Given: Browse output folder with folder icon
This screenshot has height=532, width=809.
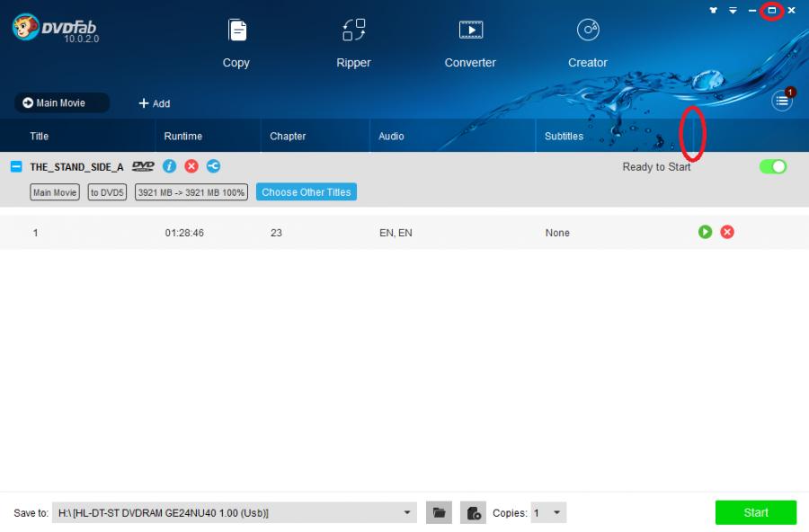Looking at the screenshot, I should [439, 512].
